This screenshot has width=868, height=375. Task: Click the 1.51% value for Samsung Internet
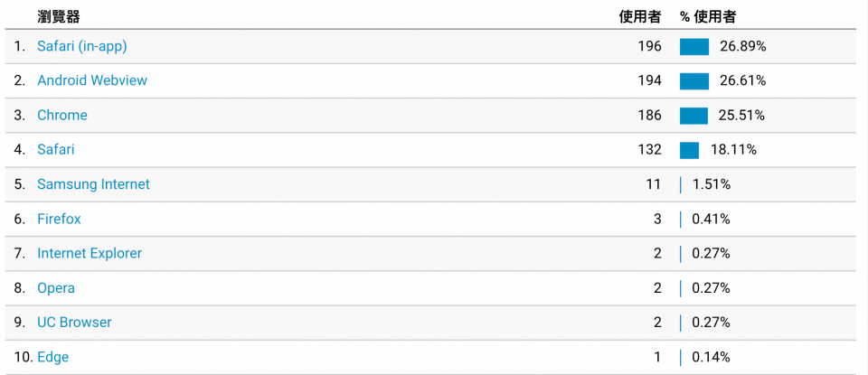(712, 184)
